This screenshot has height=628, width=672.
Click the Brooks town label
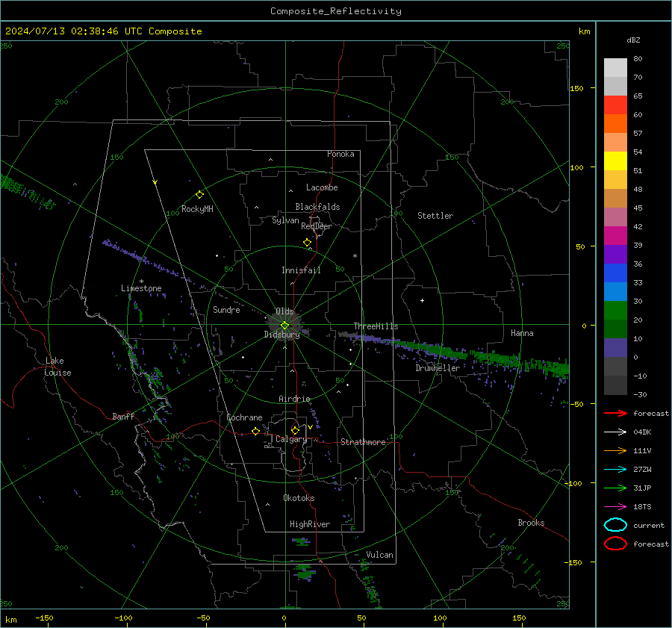[531, 523]
